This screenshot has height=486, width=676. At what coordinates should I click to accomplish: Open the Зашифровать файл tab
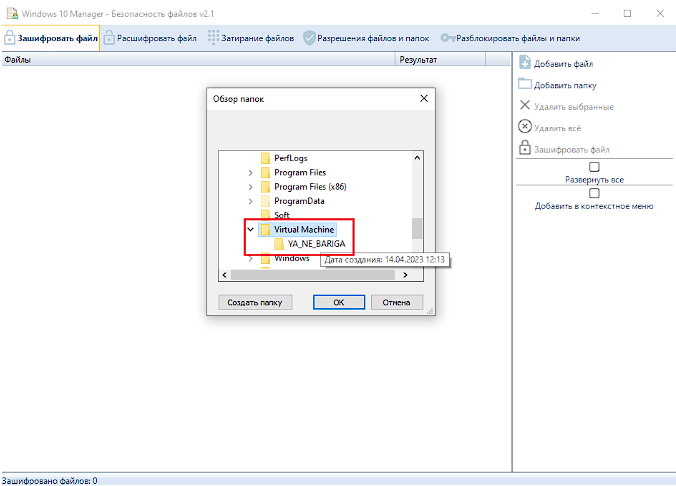tap(51, 38)
